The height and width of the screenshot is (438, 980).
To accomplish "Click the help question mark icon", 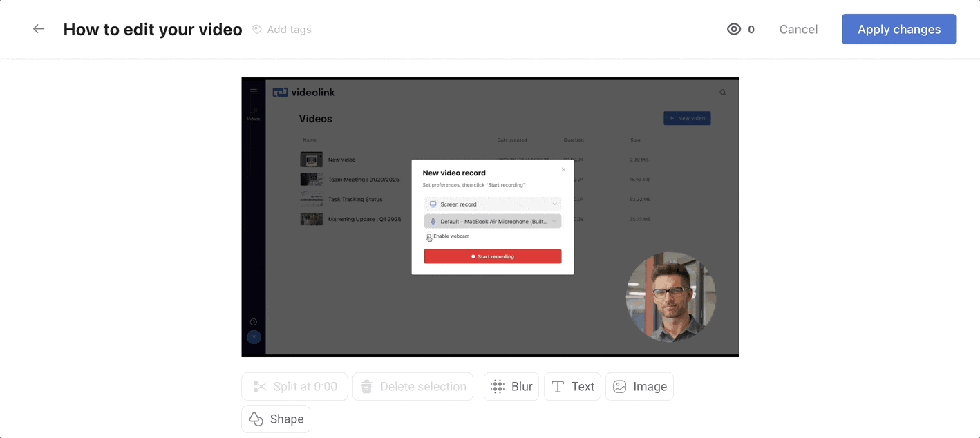I will [254, 321].
